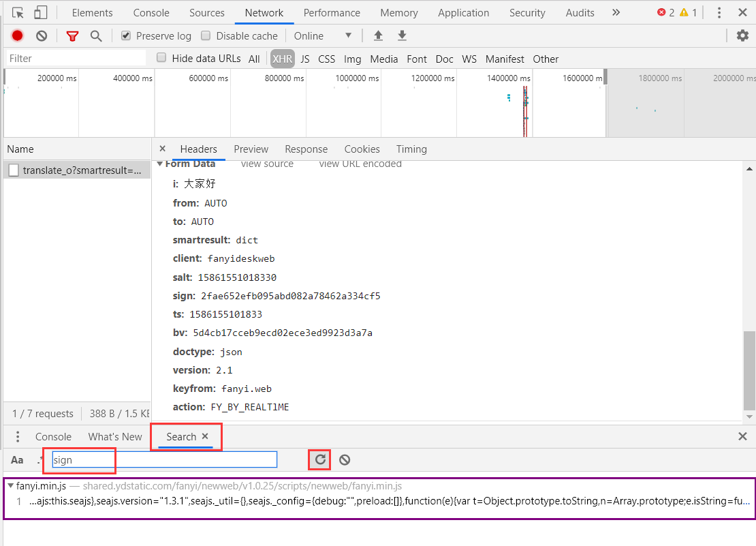Filter requests by JS

point(304,59)
